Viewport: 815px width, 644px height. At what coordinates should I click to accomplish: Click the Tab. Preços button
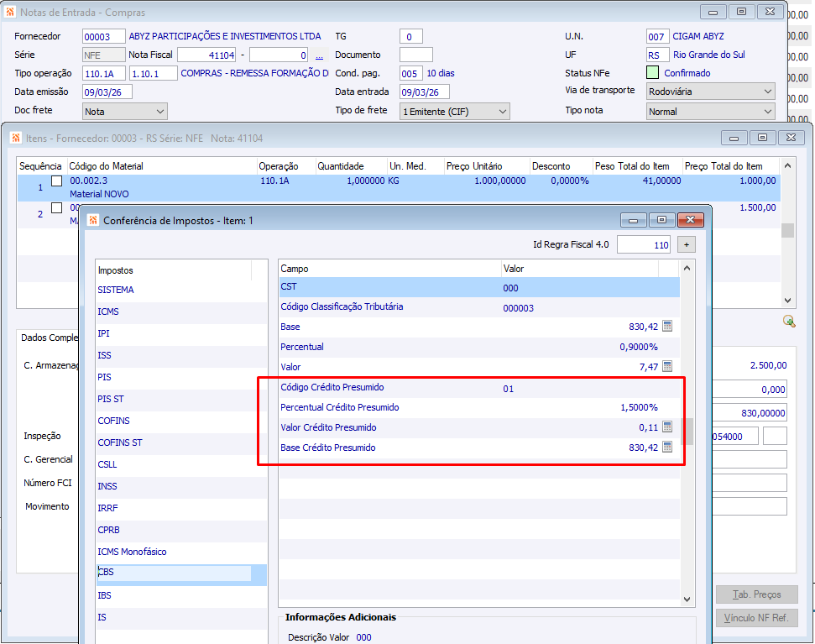coord(755,594)
